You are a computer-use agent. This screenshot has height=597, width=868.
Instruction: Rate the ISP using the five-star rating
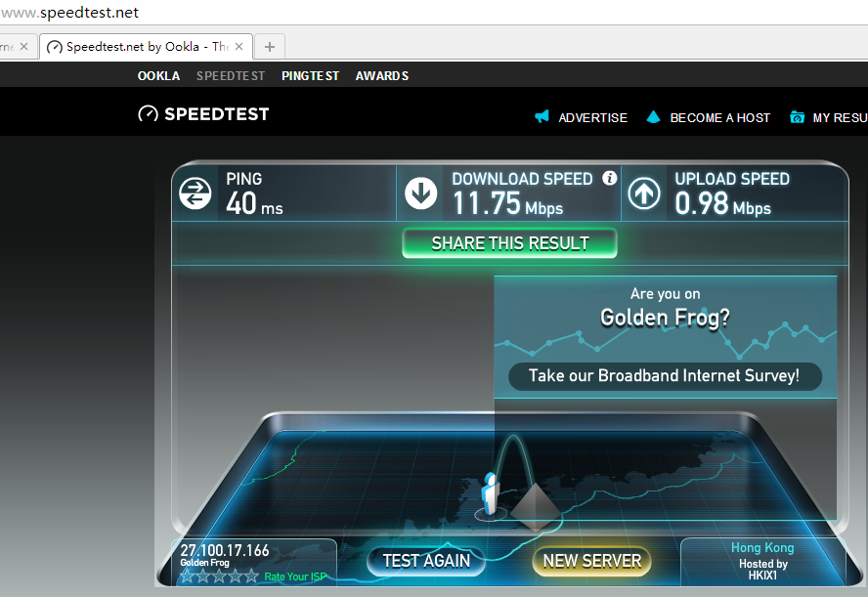point(220,576)
